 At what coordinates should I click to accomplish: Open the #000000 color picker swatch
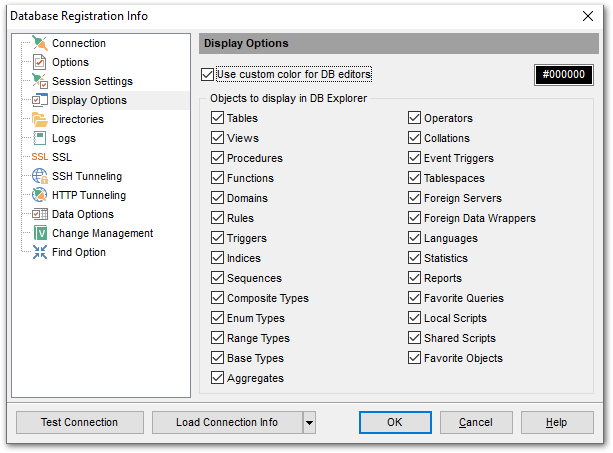(564, 75)
